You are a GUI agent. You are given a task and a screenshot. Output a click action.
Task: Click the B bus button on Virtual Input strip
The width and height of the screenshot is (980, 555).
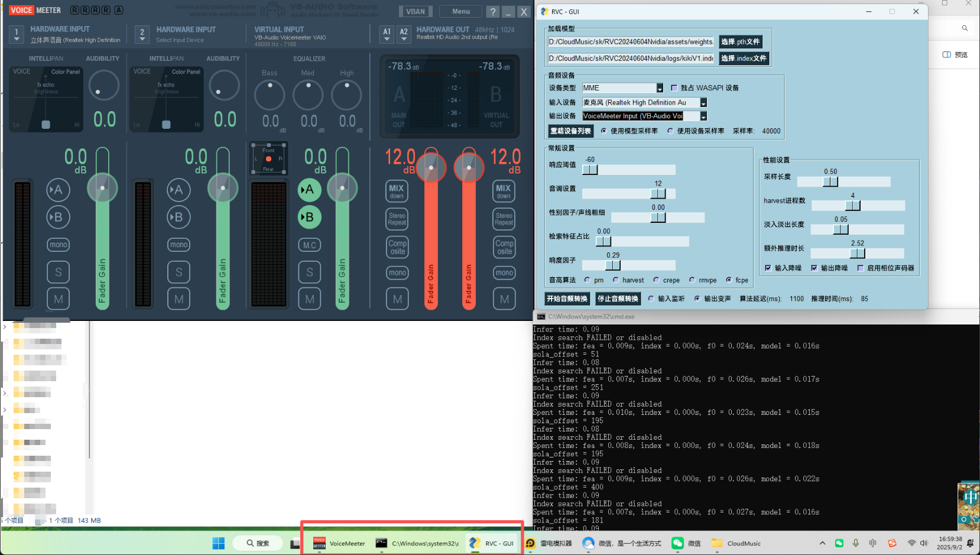pyautogui.click(x=309, y=217)
